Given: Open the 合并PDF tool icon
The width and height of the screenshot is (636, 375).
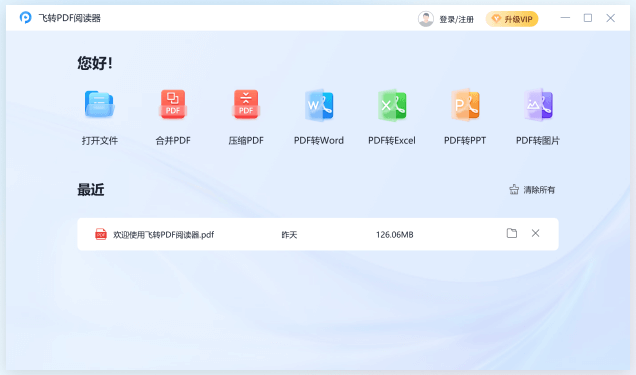Looking at the screenshot, I should [173, 105].
